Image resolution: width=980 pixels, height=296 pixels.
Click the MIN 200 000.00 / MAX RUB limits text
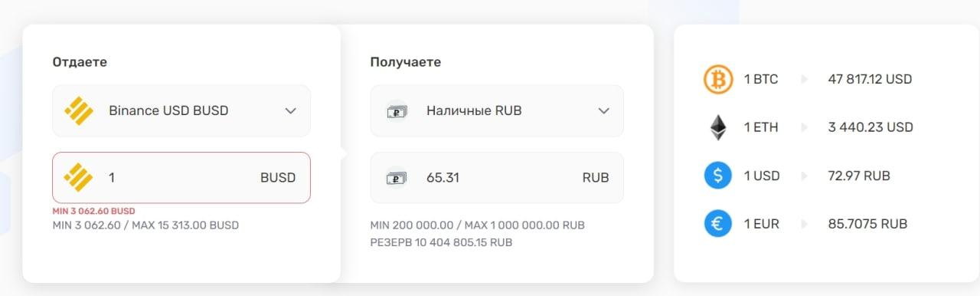point(478,225)
